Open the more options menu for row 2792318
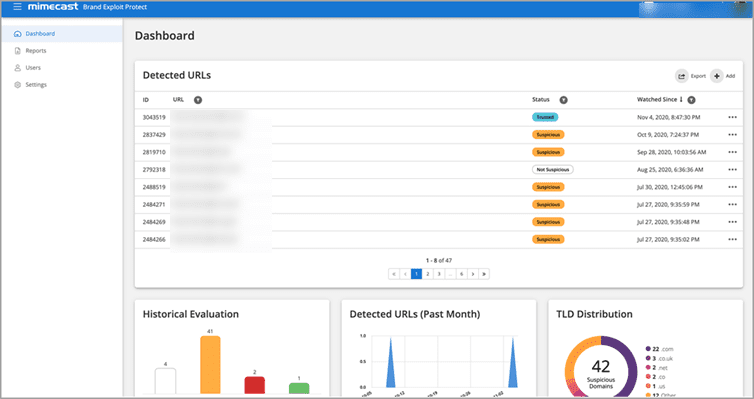Screen dimensions: 754x399 point(732,170)
